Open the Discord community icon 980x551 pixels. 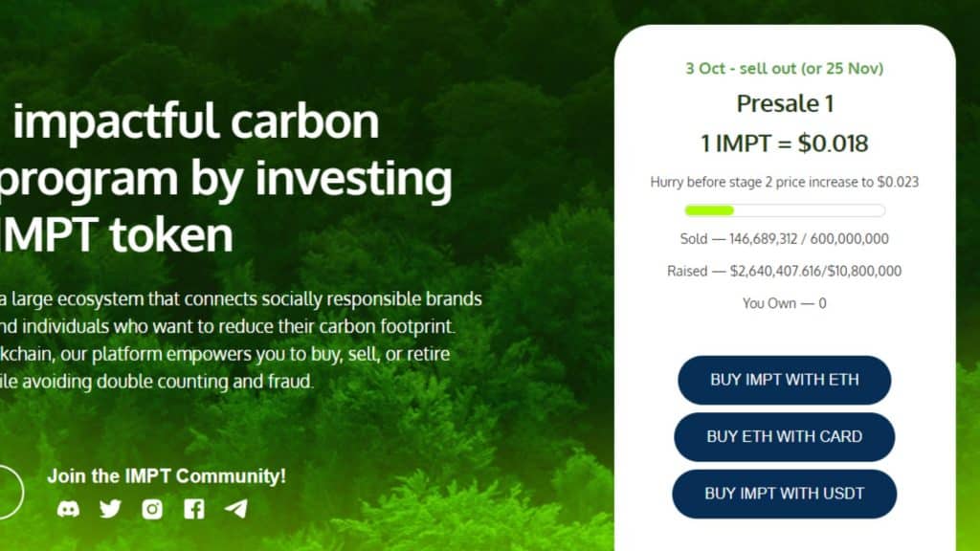(x=68, y=509)
